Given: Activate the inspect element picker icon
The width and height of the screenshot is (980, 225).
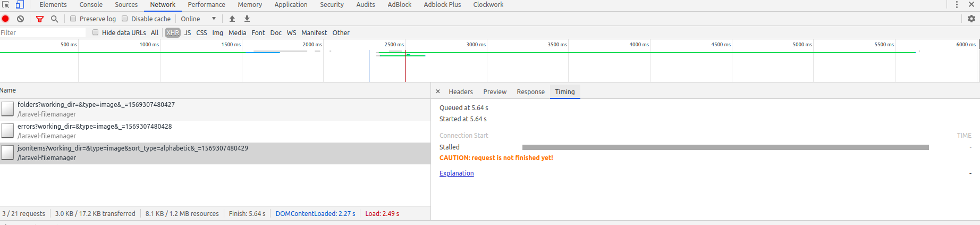Looking at the screenshot, I should click(5, 4).
